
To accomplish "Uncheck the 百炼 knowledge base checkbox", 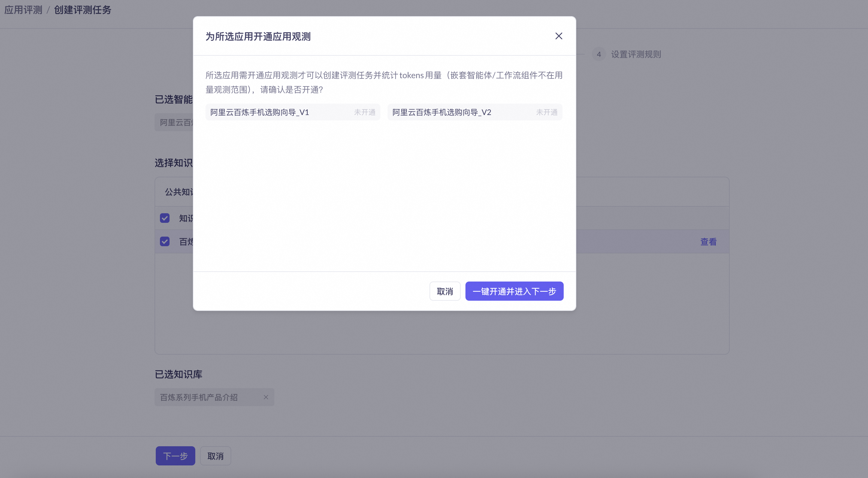I will point(165,241).
